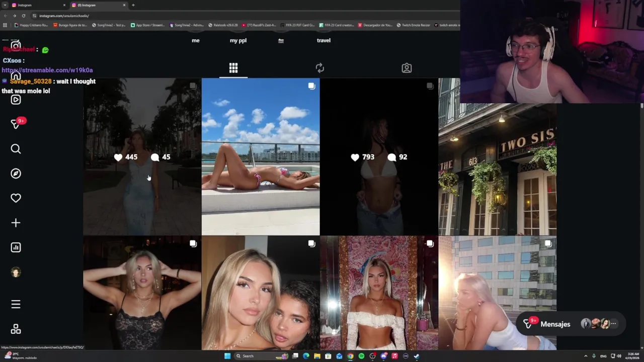Open the Paletools v26.0.28 bookmark
Image resolution: width=644 pixels, height=362 pixels.
(223, 25)
